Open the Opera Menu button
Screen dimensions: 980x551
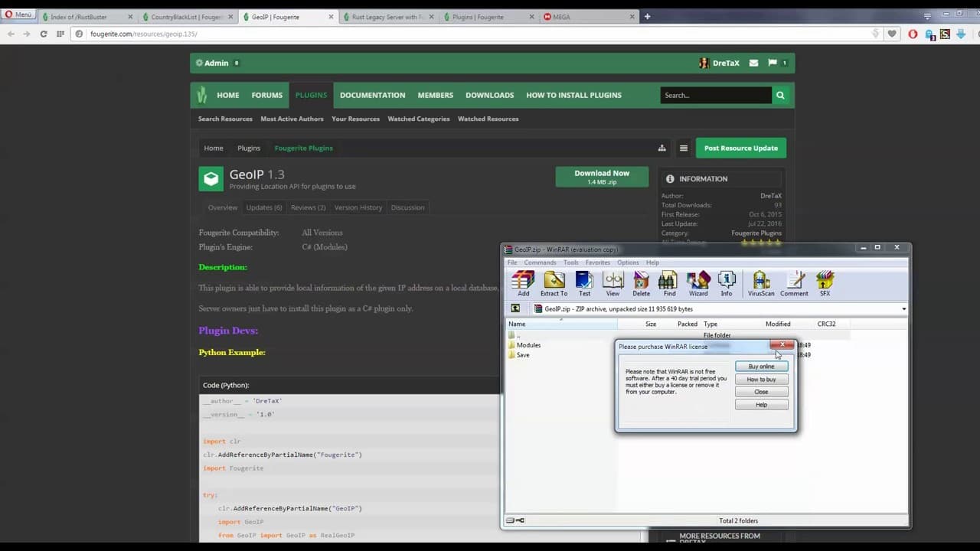click(x=18, y=15)
